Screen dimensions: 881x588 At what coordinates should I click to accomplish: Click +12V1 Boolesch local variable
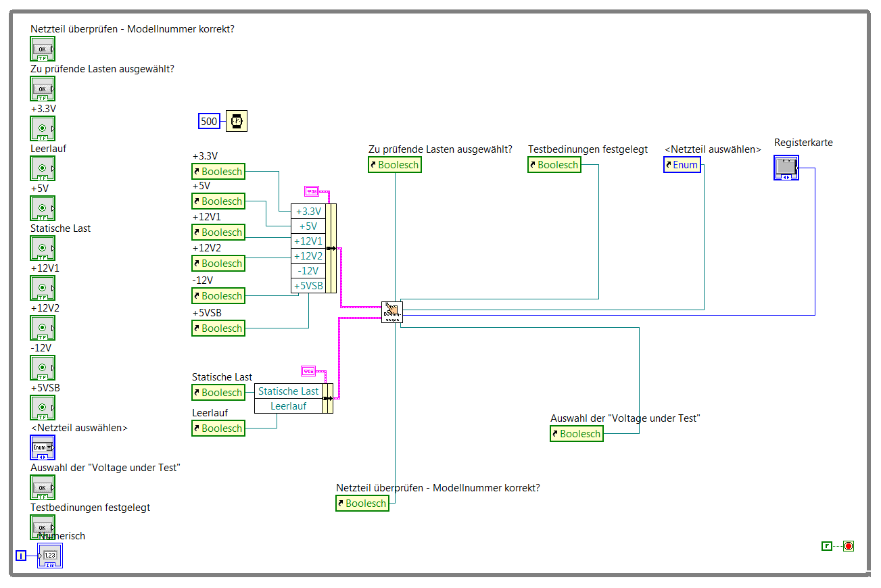tap(218, 232)
